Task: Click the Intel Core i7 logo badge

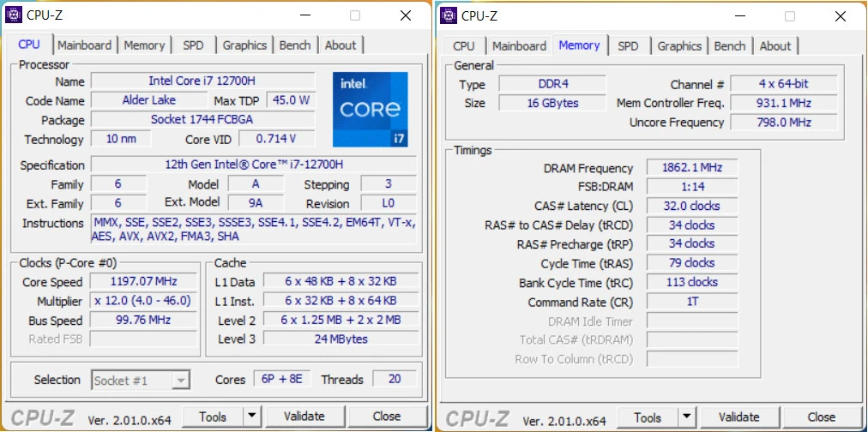Action: (370, 109)
